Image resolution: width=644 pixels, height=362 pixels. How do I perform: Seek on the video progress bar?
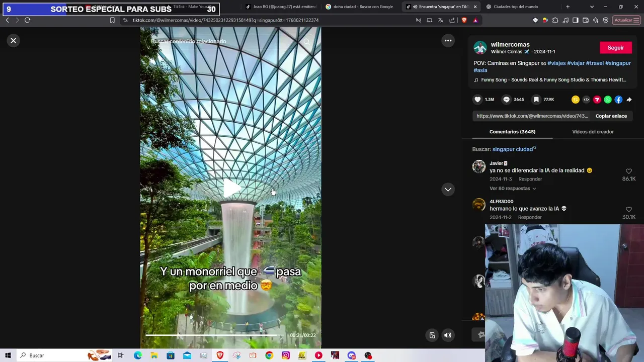[x=211, y=335]
